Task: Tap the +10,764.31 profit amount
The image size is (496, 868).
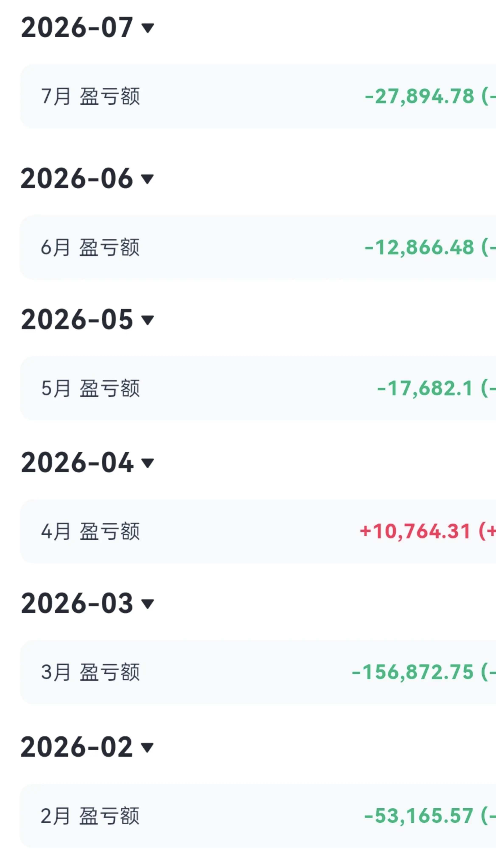Action: [415, 531]
